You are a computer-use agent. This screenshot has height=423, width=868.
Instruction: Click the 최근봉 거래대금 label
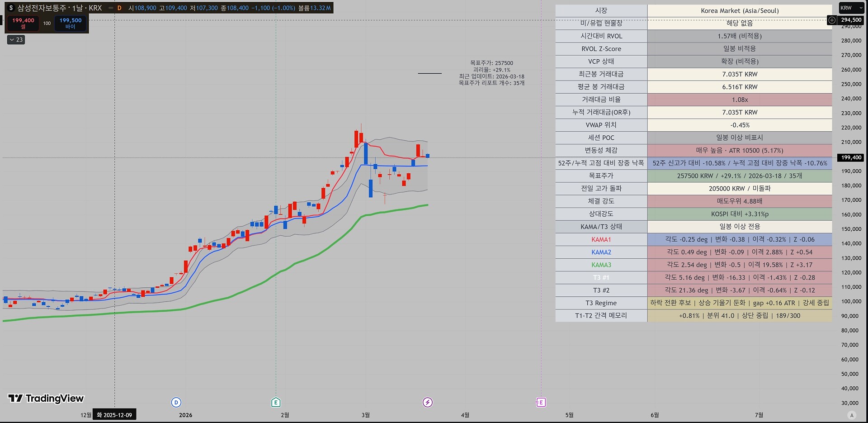[x=601, y=74]
